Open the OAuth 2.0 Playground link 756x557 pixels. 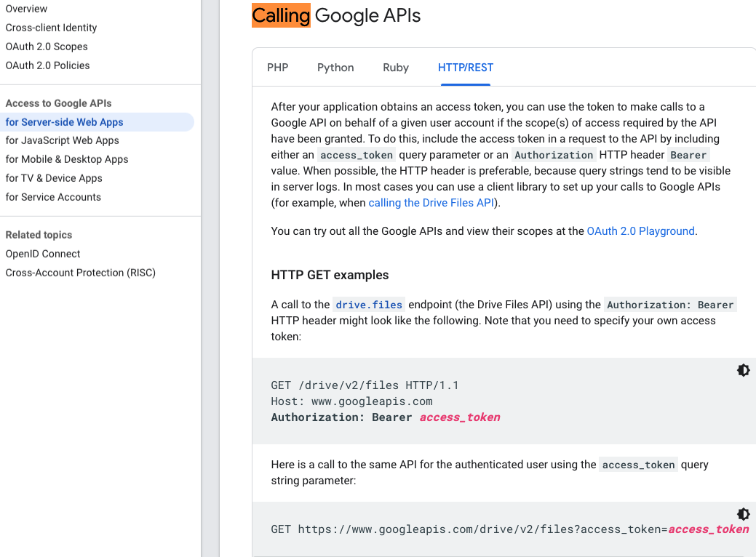click(x=641, y=231)
